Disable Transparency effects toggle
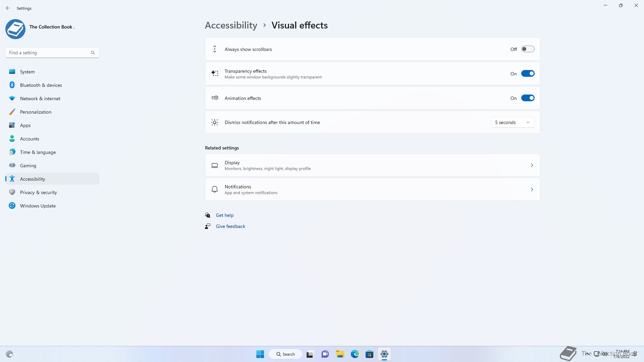 [x=528, y=74]
